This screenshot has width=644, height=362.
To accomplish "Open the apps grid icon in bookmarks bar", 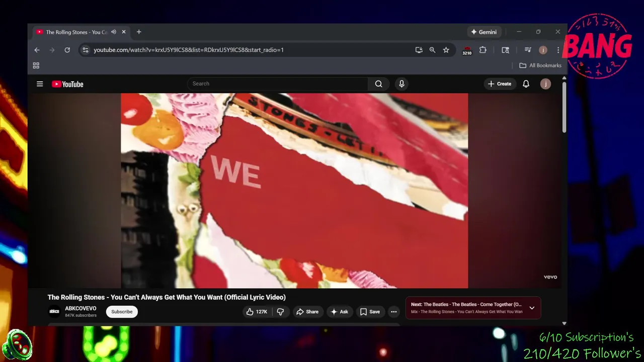I will click(x=36, y=65).
